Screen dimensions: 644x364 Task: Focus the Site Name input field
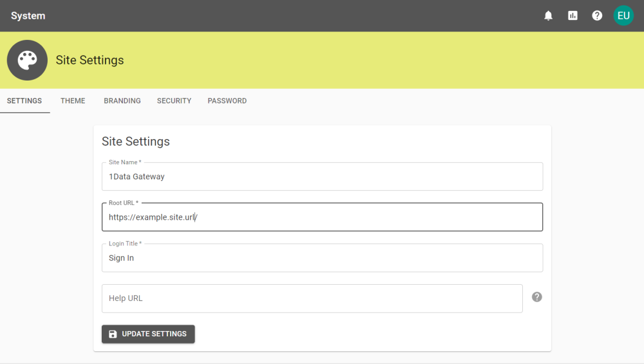coord(323,177)
